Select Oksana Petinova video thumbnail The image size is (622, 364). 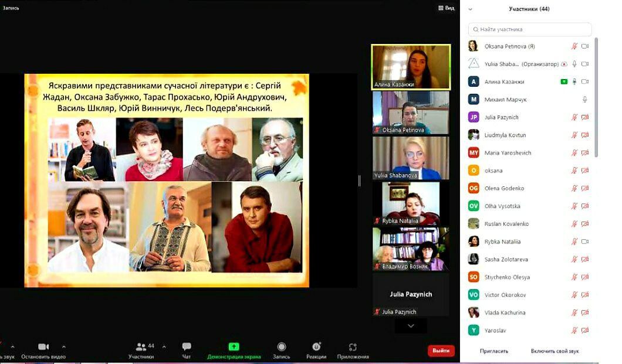[x=411, y=113]
